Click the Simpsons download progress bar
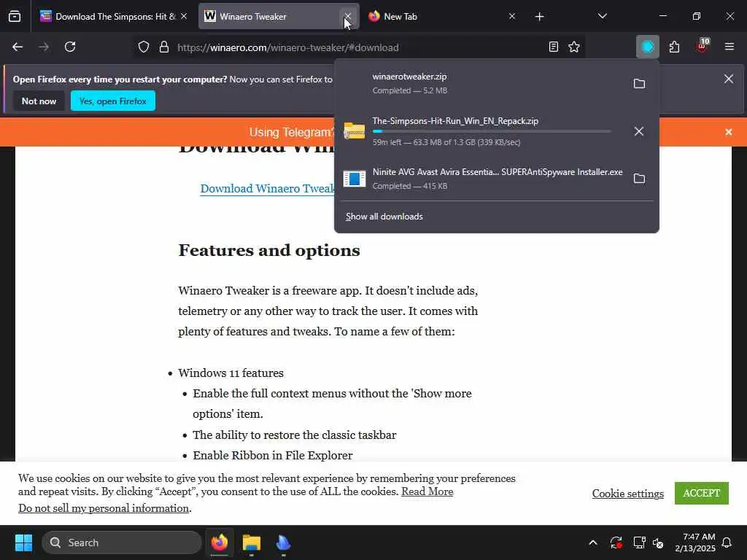Viewport: 747px width, 560px height. 492,131
